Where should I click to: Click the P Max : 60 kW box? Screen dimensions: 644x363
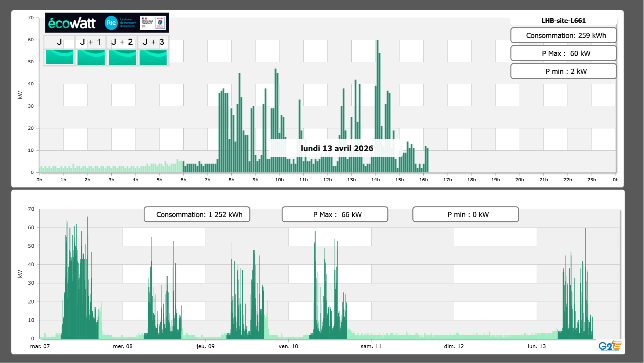tap(563, 53)
